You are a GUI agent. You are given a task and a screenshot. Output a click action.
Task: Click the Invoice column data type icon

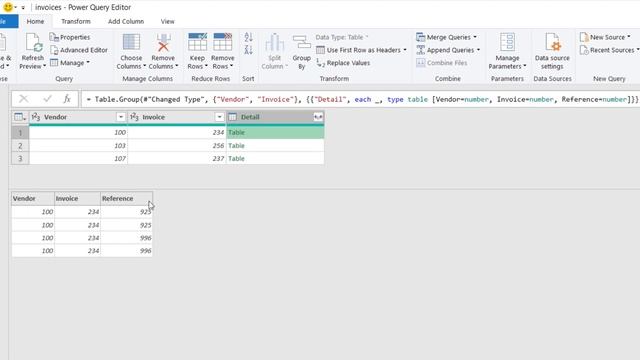[134, 117]
